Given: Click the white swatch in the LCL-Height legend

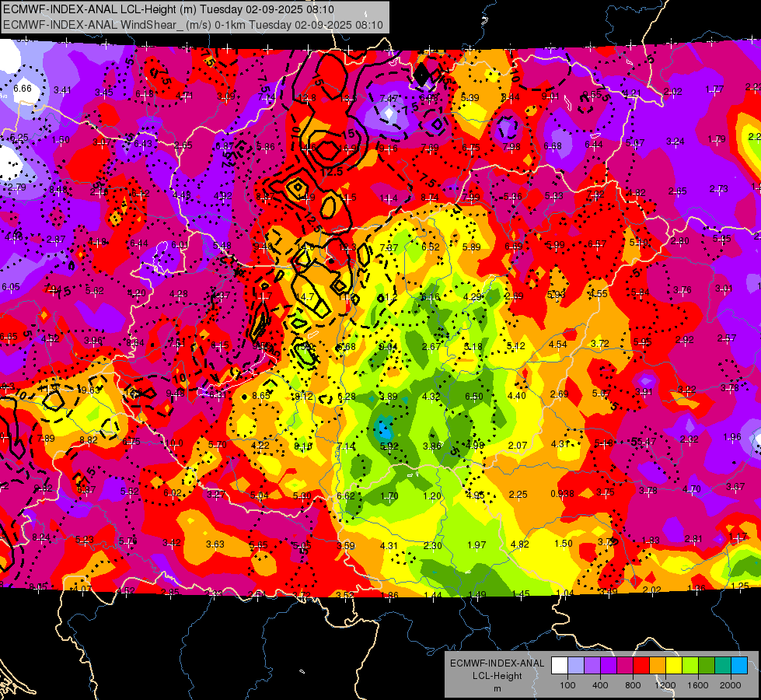Looking at the screenshot, I should [560, 666].
